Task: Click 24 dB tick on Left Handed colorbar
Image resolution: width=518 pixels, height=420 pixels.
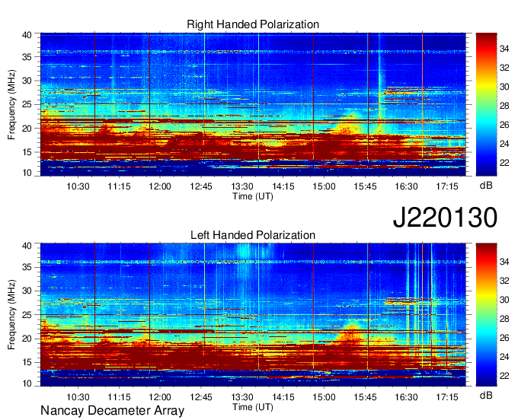Action: pyautogui.click(x=504, y=357)
